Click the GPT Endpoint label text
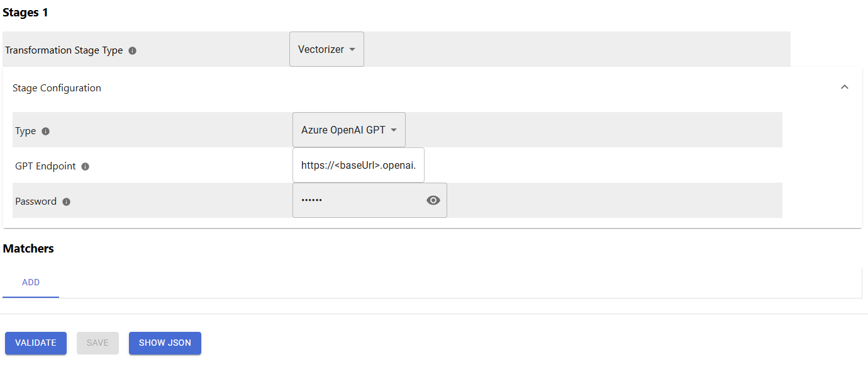 click(45, 166)
